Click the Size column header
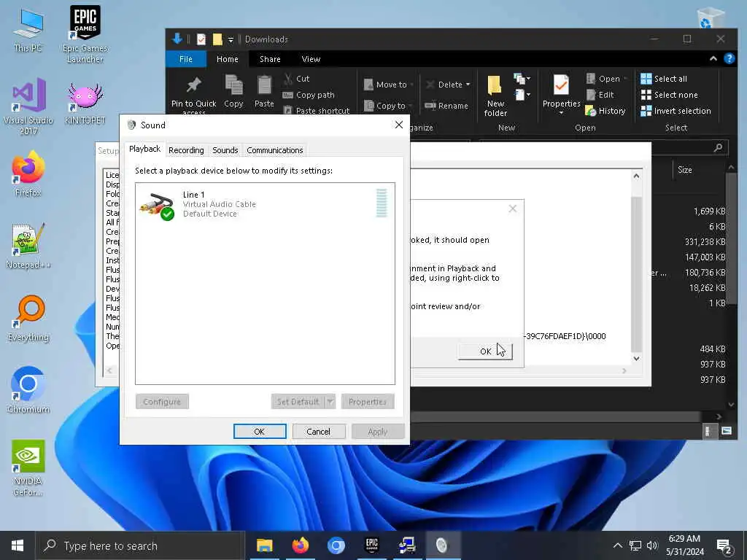Viewport: 747px width, 560px height. click(x=684, y=170)
